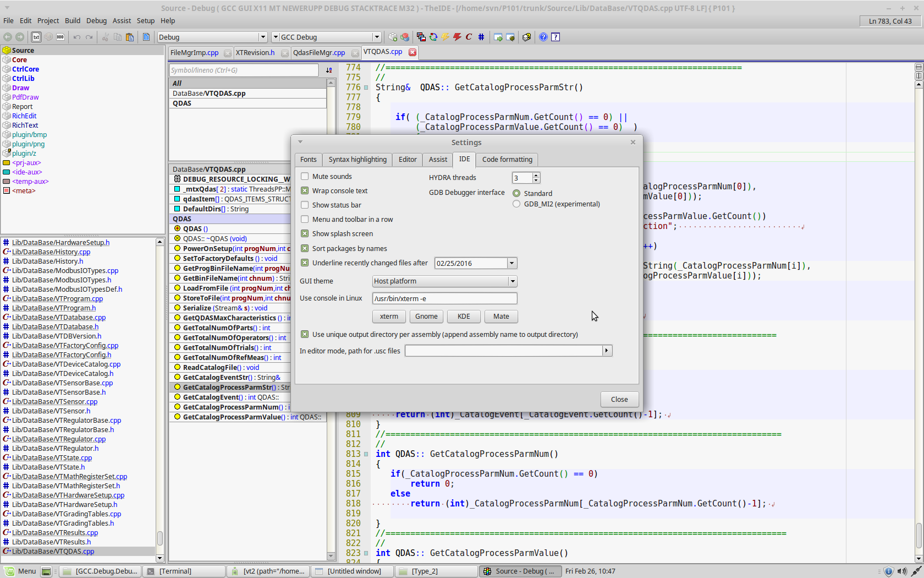Click the blue hash header icon in toolbar
Image resolution: width=924 pixels, height=578 pixels.
pos(481,37)
